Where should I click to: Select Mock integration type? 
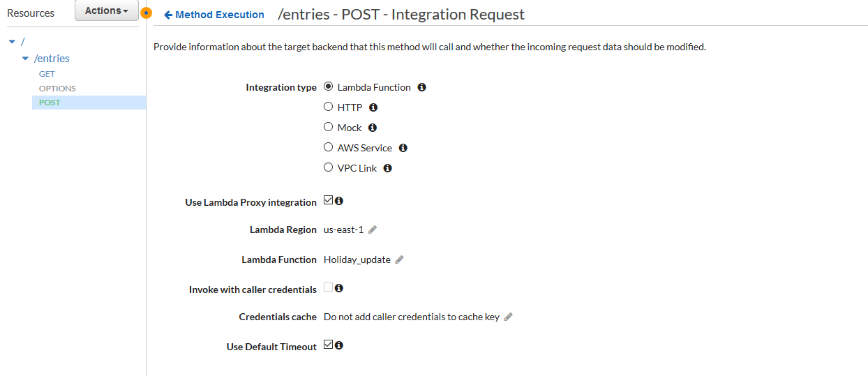tap(329, 128)
